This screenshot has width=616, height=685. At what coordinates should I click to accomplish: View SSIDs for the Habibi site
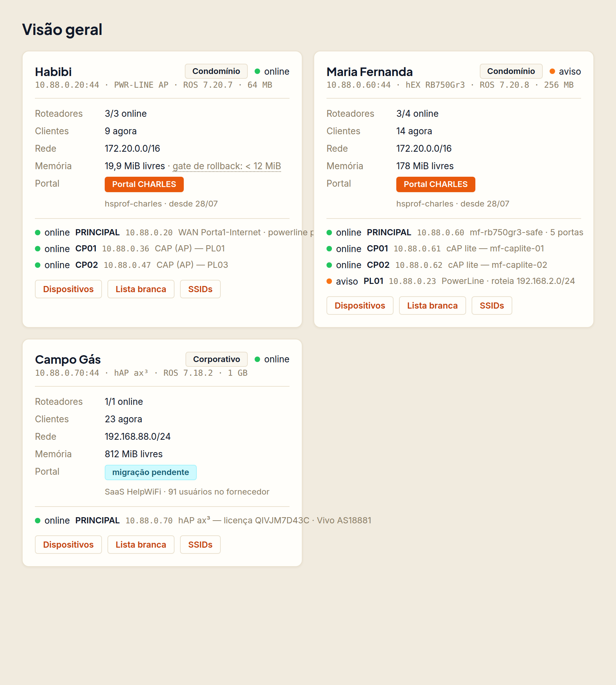[200, 289]
